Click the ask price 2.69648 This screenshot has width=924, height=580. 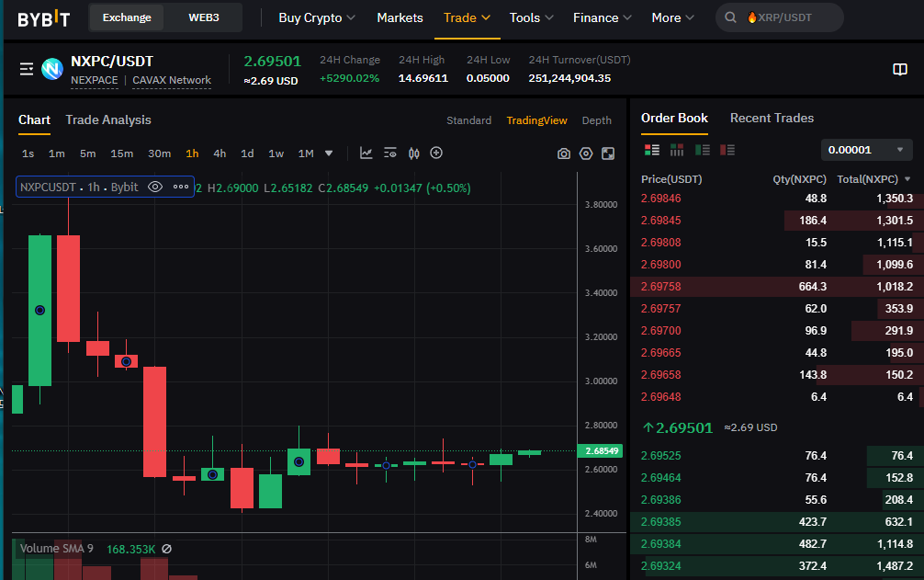point(660,397)
